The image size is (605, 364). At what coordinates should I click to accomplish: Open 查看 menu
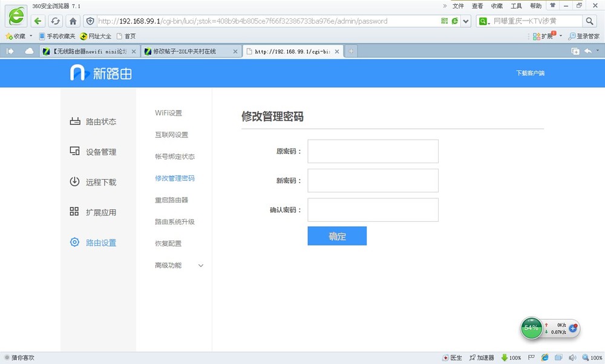[477, 6]
